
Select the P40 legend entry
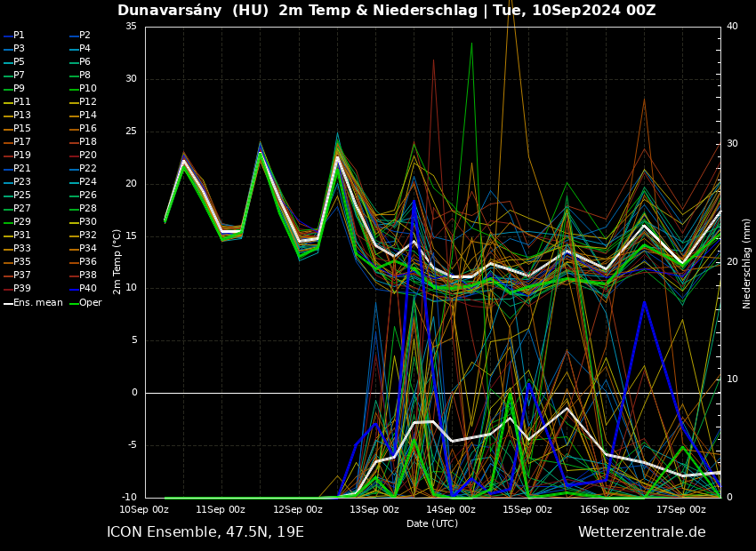pos(85,289)
